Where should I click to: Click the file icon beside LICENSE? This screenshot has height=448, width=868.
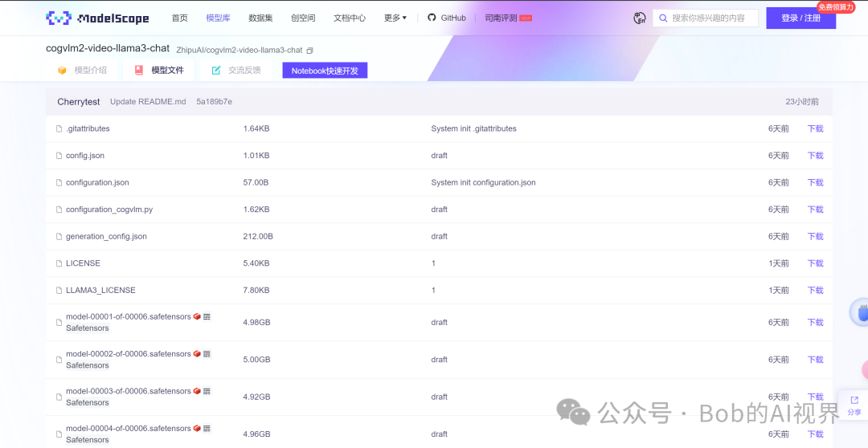tap(59, 263)
